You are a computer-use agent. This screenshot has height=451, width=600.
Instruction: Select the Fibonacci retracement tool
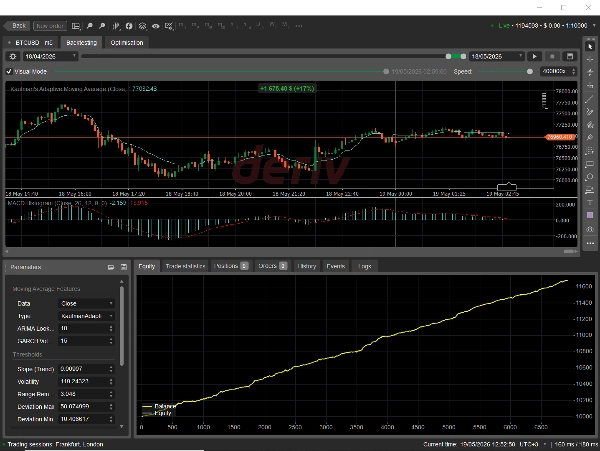[590, 151]
